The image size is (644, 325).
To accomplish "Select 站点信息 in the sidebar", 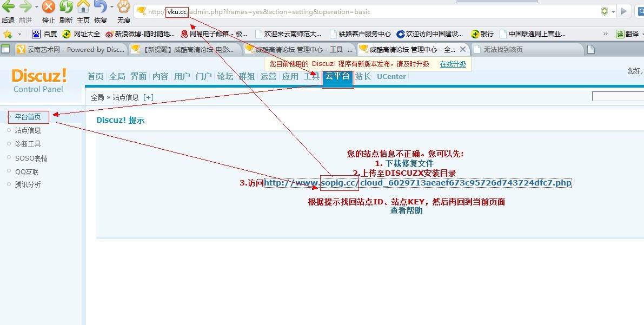I will point(28,131).
